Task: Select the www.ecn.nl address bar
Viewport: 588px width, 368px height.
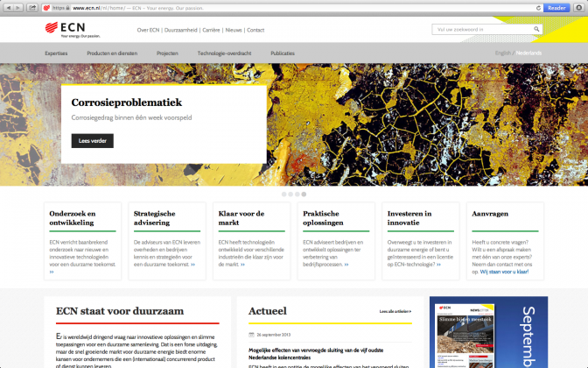Action: (x=292, y=8)
